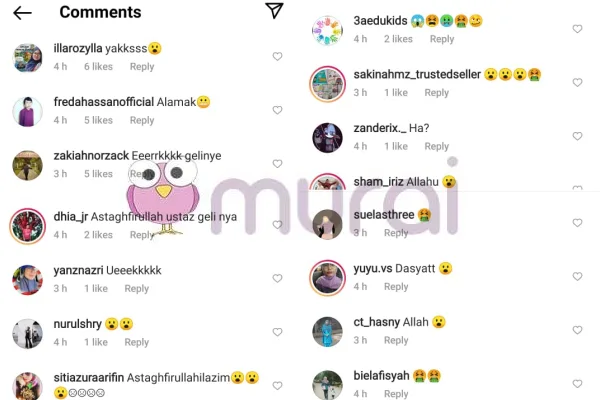Screen dimensions: 600x400
Task: Open sitiazuraarifin's profile via username
Action: point(89,378)
